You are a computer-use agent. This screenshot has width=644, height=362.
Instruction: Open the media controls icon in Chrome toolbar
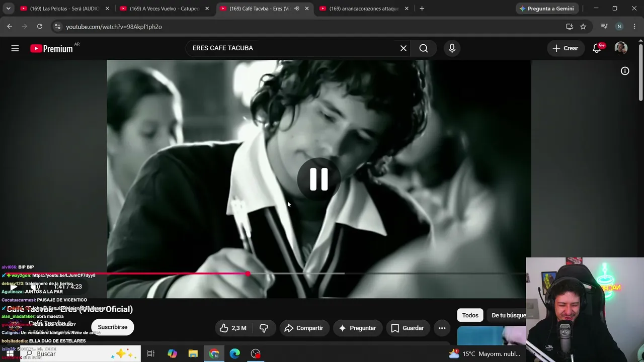coord(604,27)
